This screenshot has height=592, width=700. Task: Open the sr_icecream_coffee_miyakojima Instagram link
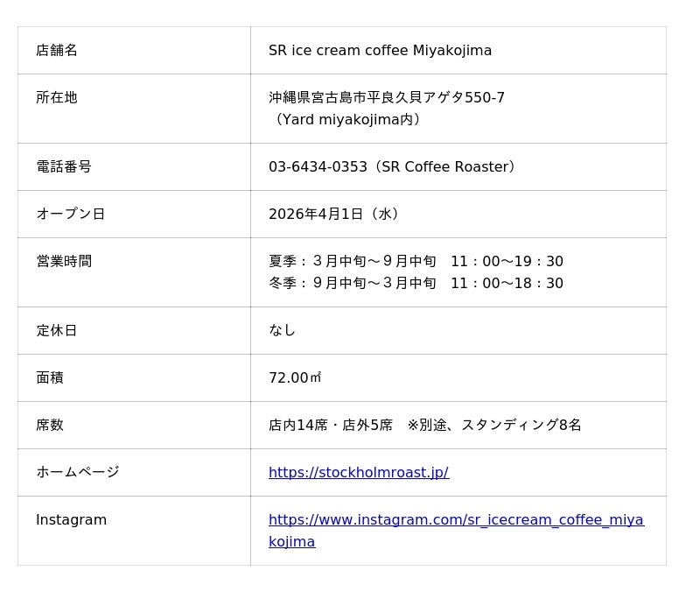(455, 520)
